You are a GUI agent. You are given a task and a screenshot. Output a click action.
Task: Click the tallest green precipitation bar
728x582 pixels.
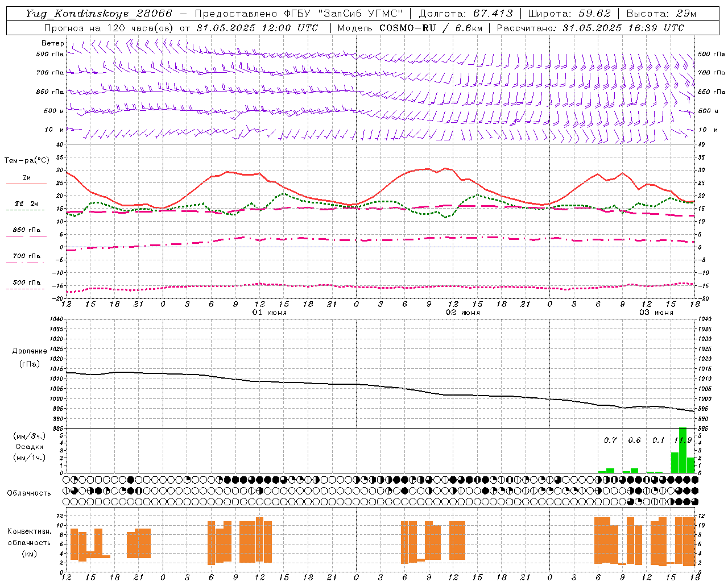pos(683,450)
